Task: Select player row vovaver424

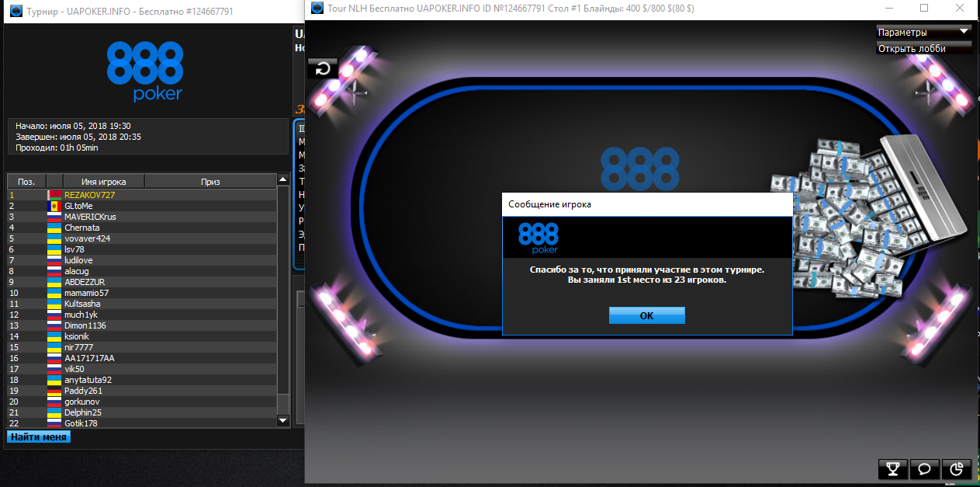Action: pos(142,238)
